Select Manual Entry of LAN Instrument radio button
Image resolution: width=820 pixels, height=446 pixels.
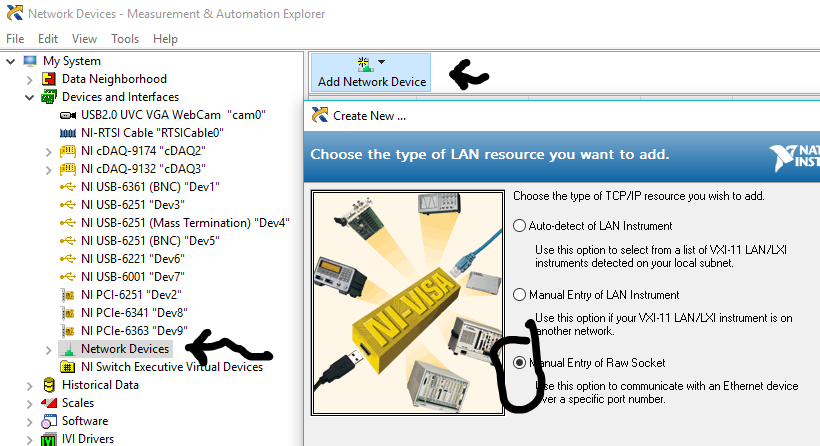(519, 295)
